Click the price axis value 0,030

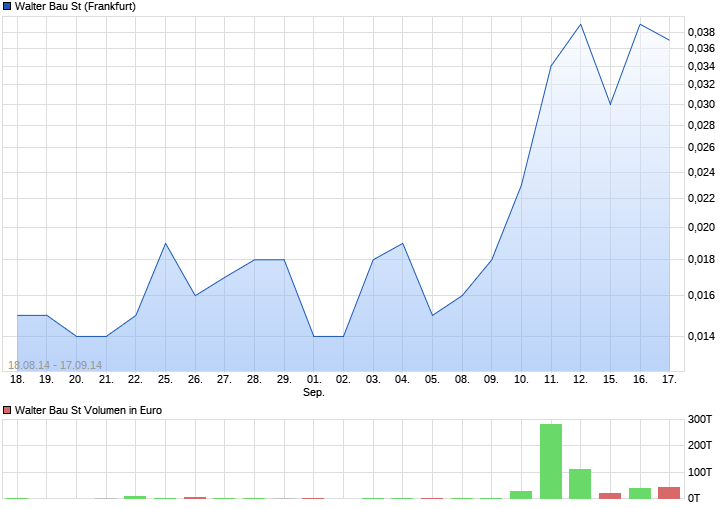(701, 104)
